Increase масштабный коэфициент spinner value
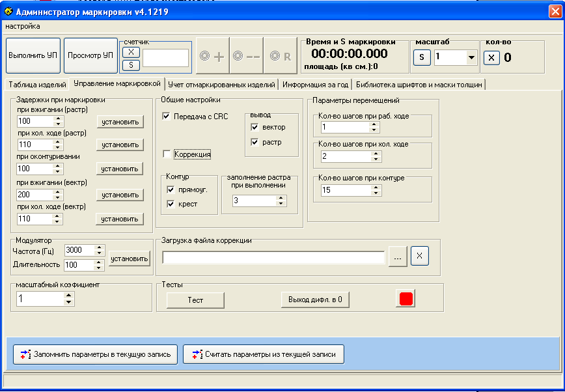The height and width of the screenshot is (392, 565). tap(69, 296)
